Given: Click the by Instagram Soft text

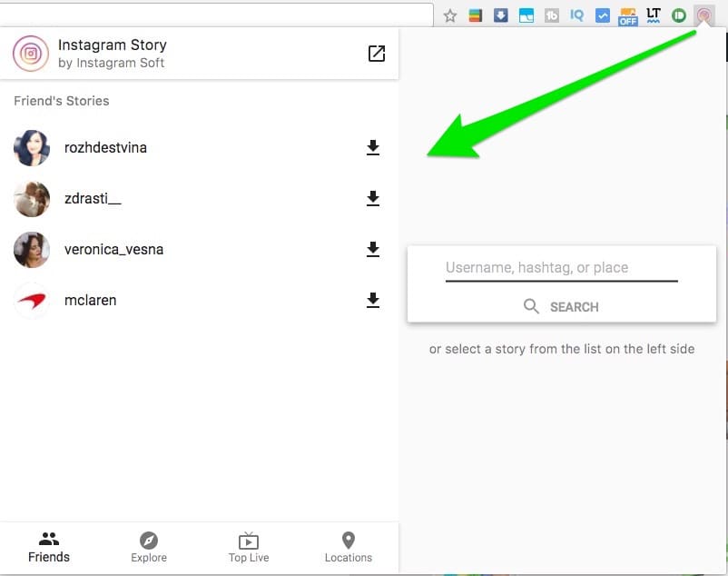Looking at the screenshot, I should [x=111, y=63].
